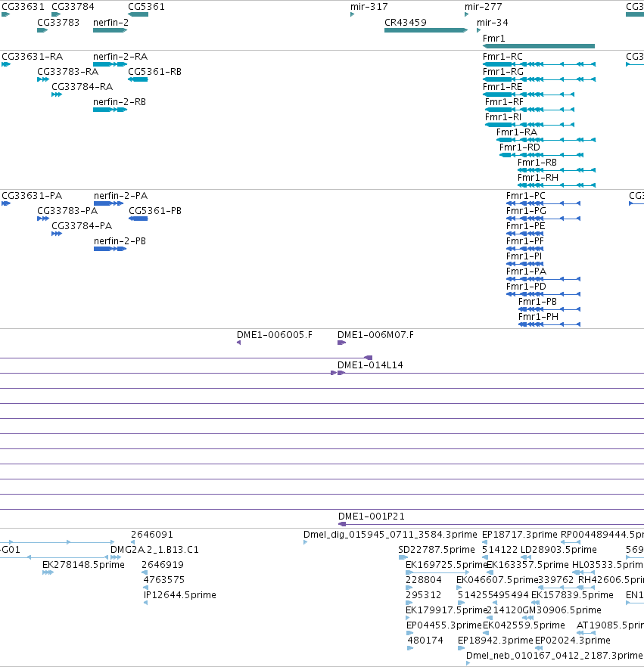
Task: Select the DME1-006O05.F clone label
Action: click(275, 335)
